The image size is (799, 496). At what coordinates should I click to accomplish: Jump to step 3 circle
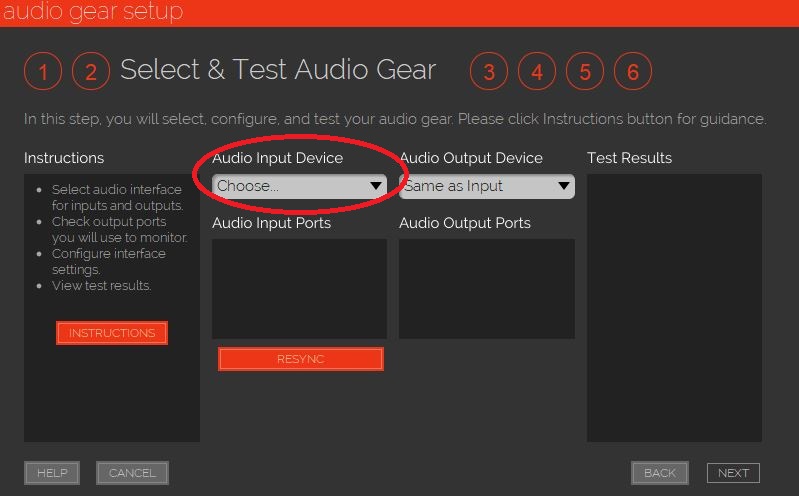pos(489,72)
